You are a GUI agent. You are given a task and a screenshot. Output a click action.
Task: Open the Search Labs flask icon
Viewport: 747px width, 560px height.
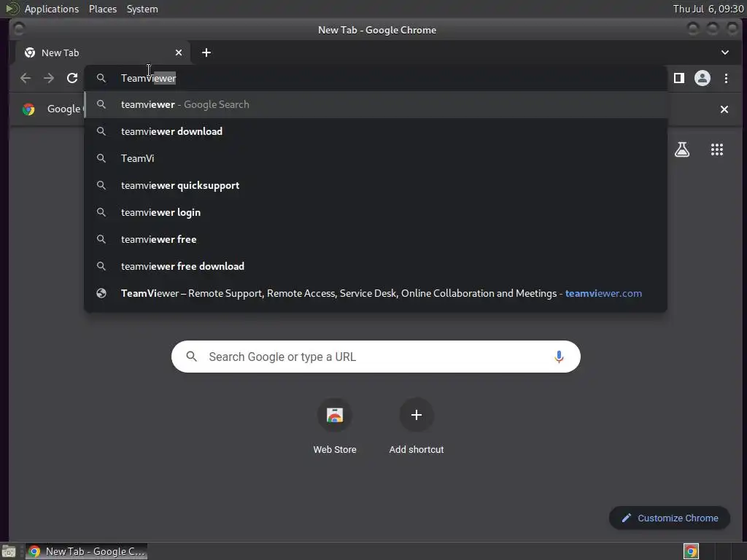[682, 149]
